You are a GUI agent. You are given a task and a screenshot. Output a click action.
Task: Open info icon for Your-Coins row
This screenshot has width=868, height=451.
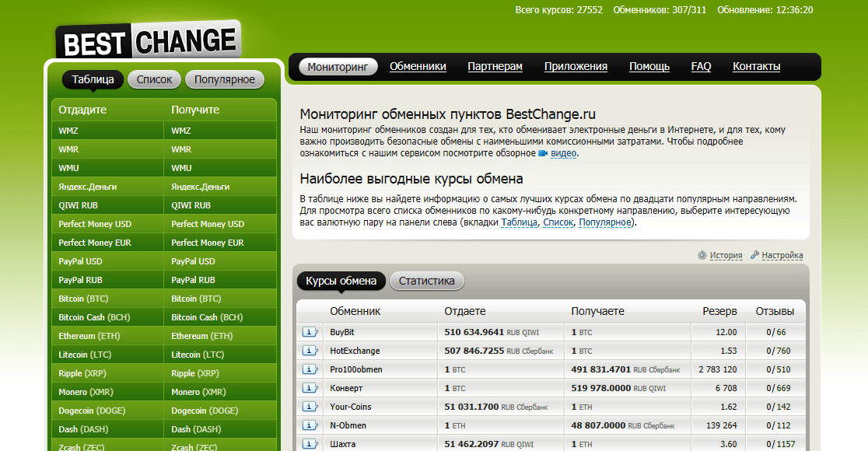[x=310, y=407]
